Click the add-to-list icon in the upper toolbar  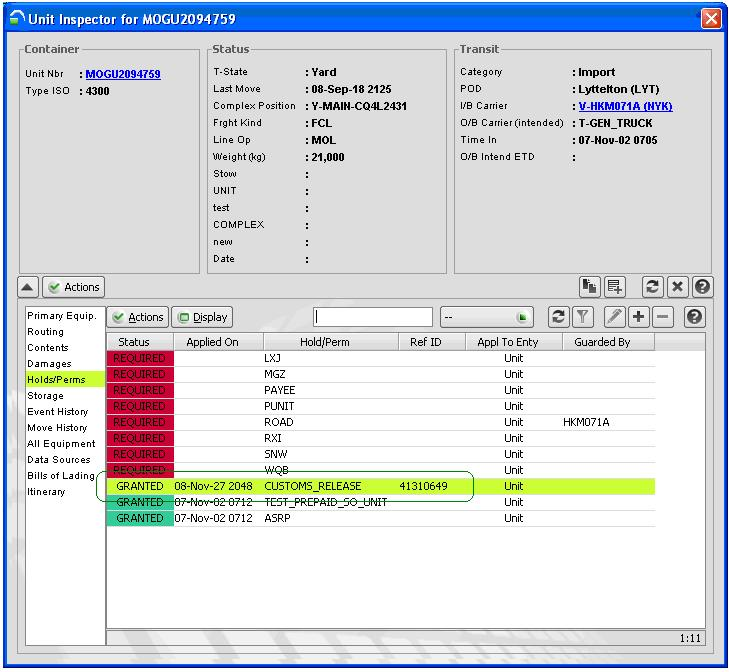coord(615,286)
